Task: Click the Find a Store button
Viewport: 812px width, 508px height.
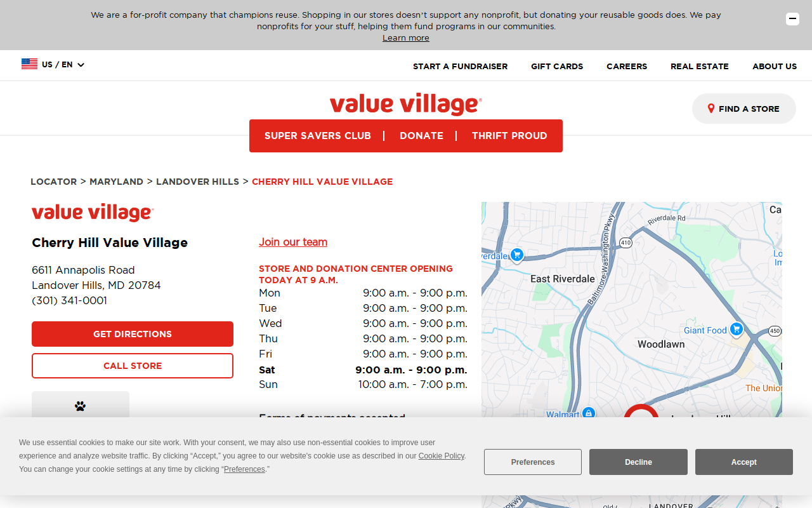Action: pos(743,109)
